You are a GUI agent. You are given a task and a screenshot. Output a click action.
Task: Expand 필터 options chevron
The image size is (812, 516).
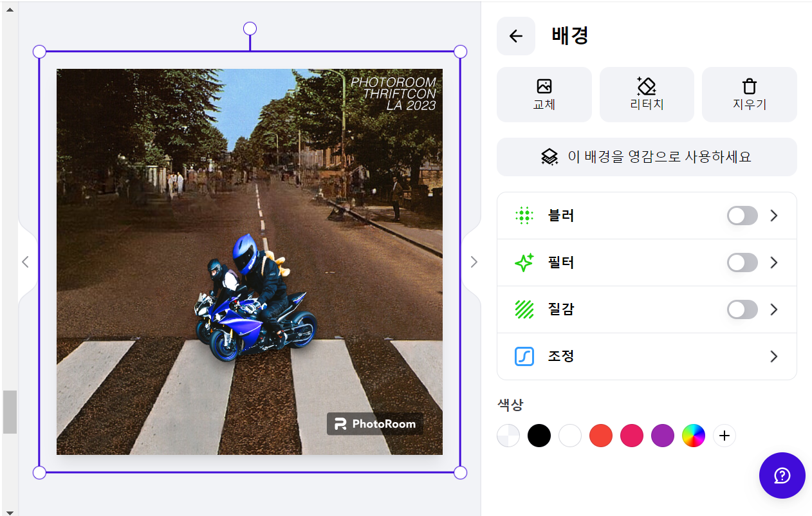click(x=774, y=263)
